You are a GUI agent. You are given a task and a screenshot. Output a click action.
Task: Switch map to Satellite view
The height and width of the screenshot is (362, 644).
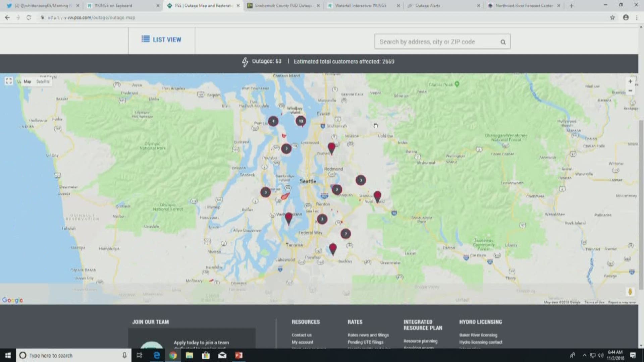click(x=43, y=81)
